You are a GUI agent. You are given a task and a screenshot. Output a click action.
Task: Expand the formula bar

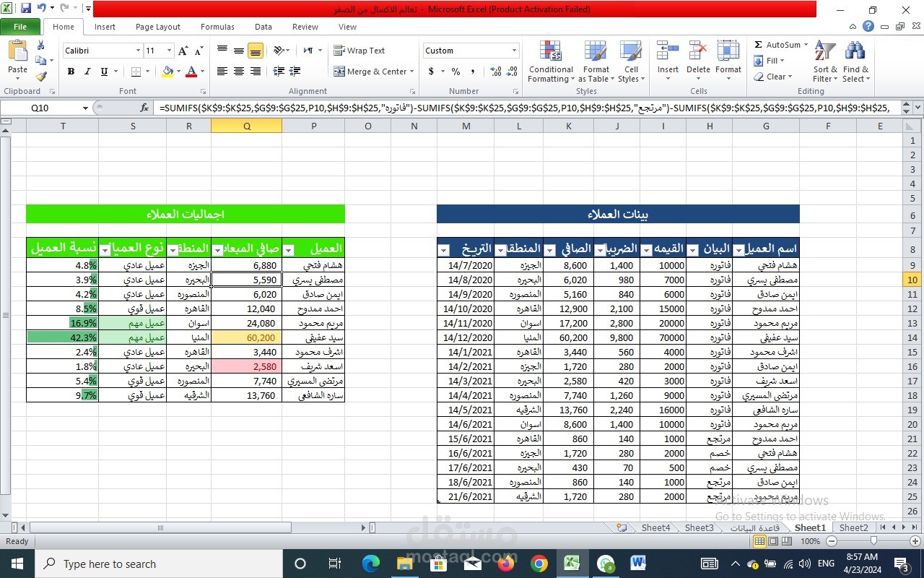pyautogui.click(x=917, y=108)
